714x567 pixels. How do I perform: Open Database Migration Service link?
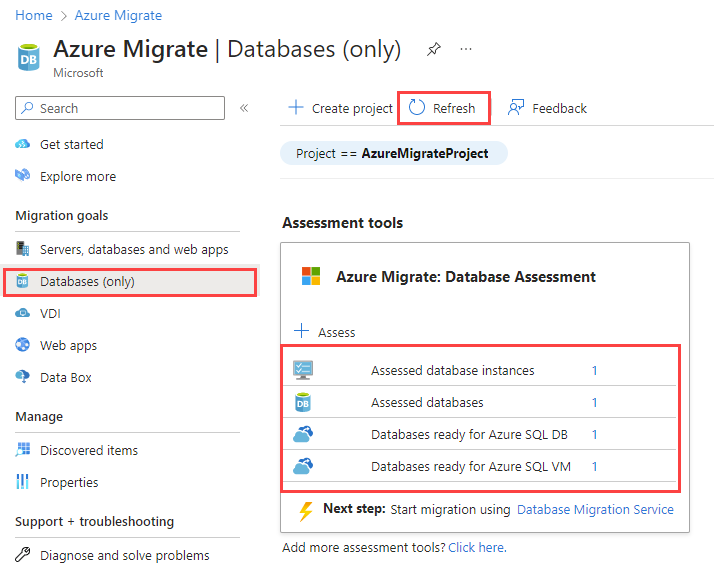595,509
